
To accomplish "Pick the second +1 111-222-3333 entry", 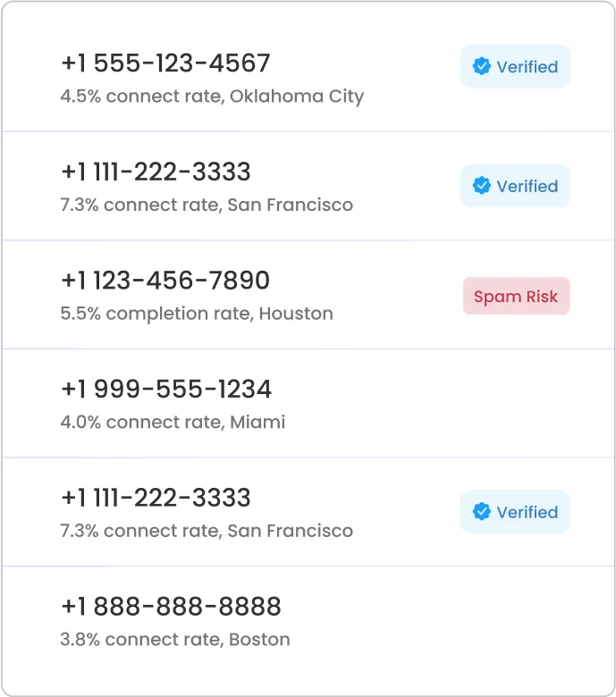I will point(156,498).
